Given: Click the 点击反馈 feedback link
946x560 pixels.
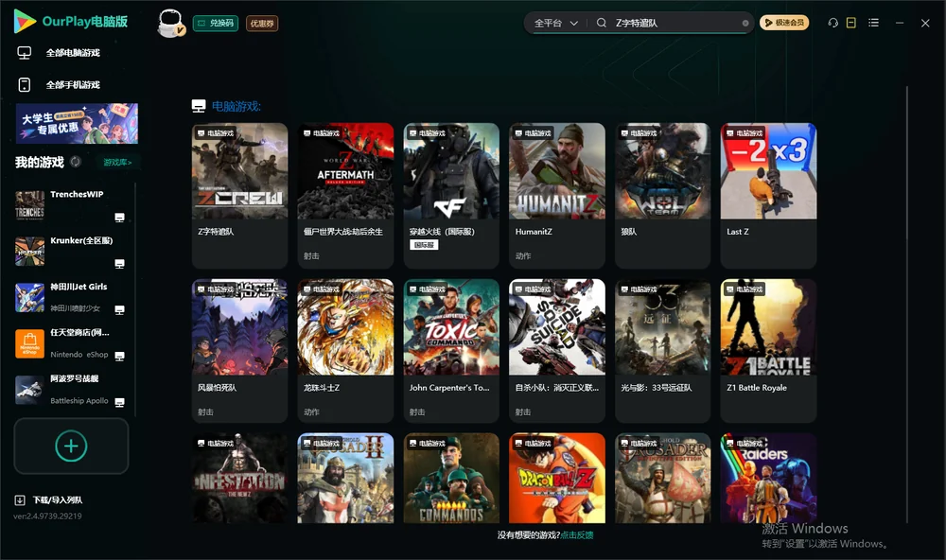Looking at the screenshot, I should [x=577, y=534].
